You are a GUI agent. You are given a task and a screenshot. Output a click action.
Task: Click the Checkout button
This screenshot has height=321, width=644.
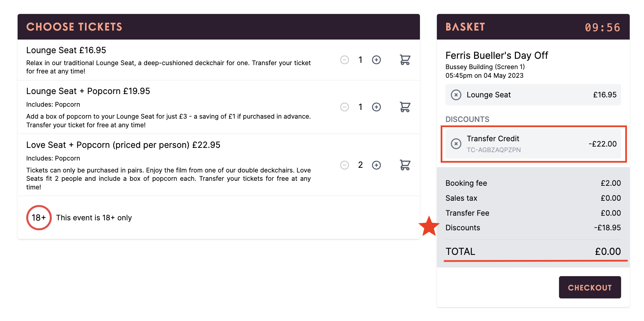590,287
